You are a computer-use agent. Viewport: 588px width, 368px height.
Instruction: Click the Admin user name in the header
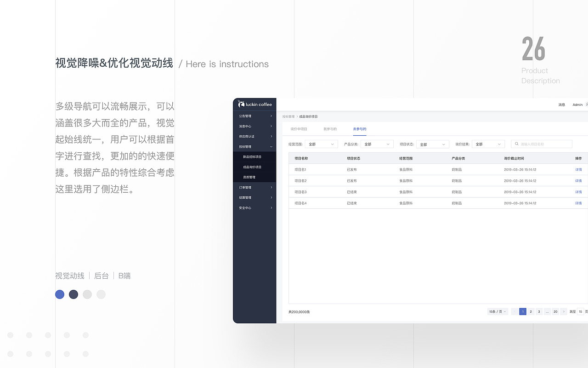(577, 104)
